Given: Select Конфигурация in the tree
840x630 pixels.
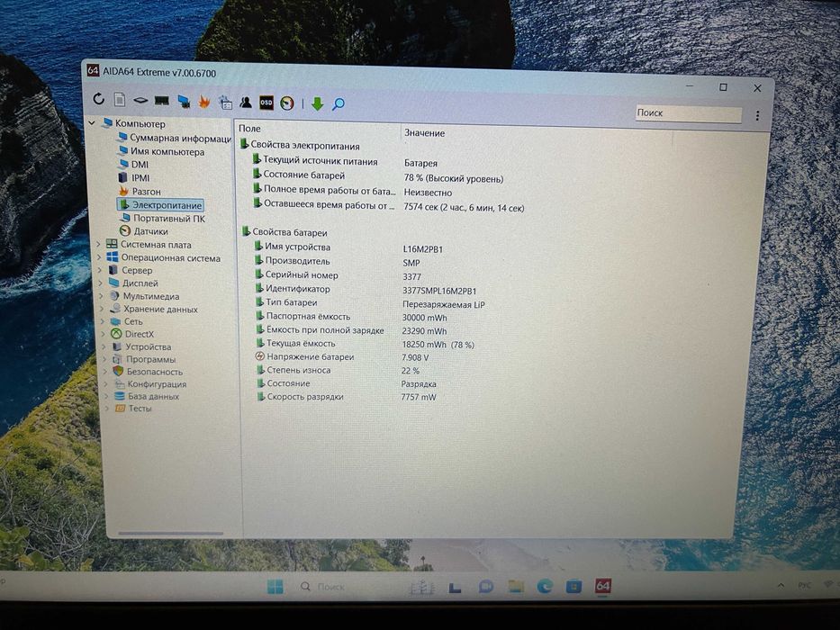Looking at the screenshot, I should tap(150, 384).
